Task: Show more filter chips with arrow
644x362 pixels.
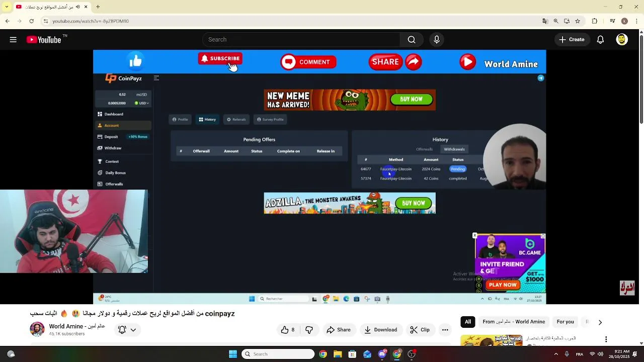Action: pyautogui.click(x=600, y=322)
